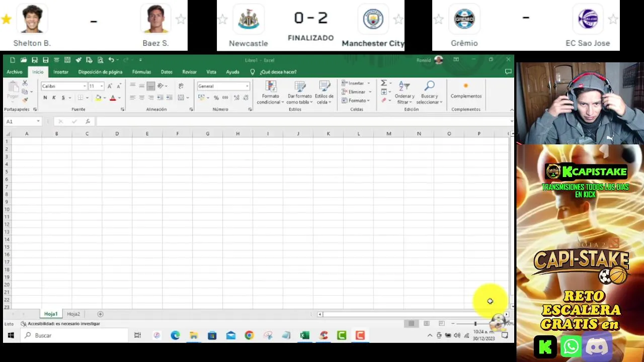Open the ribbon comments speech bubble
Screen dimensions: 644x362
[508, 72]
